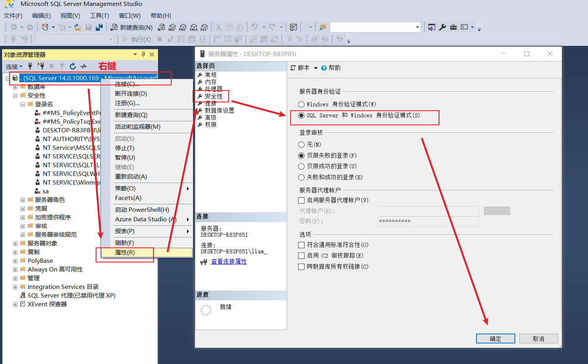Open the 文件(F) menu

pos(13,16)
